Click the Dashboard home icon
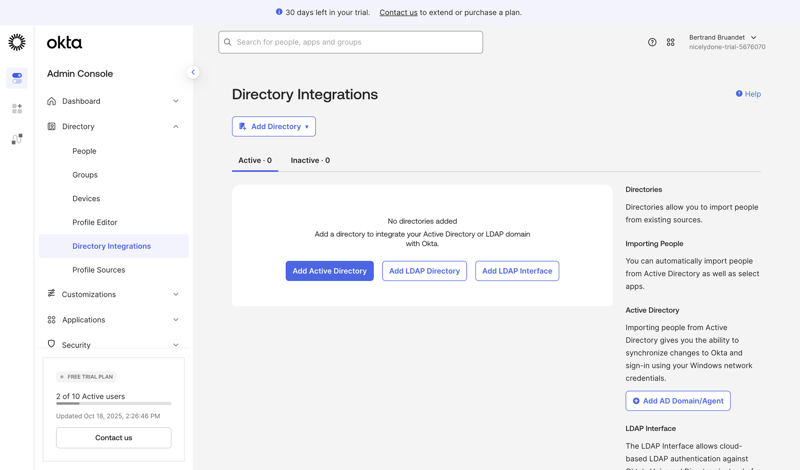800x470 pixels. pyautogui.click(x=52, y=101)
